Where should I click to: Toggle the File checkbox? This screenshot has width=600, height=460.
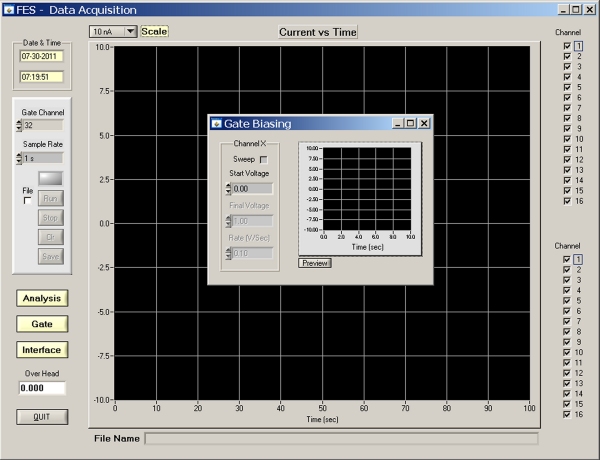click(x=28, y=201)
